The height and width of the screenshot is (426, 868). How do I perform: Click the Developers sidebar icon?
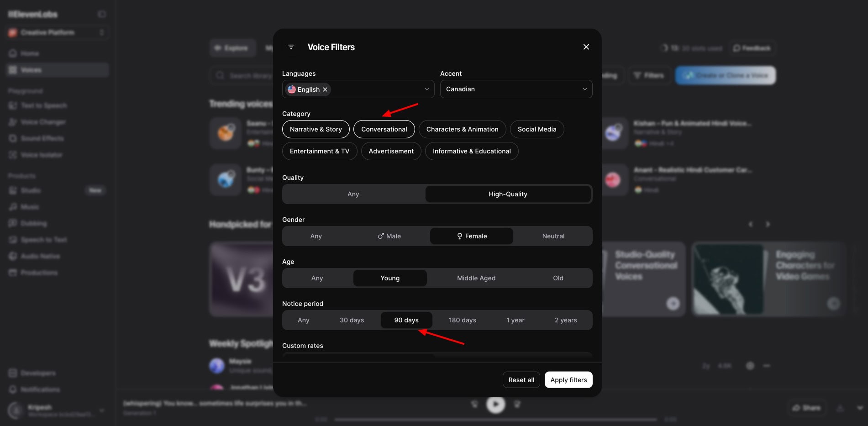point(13,373)
